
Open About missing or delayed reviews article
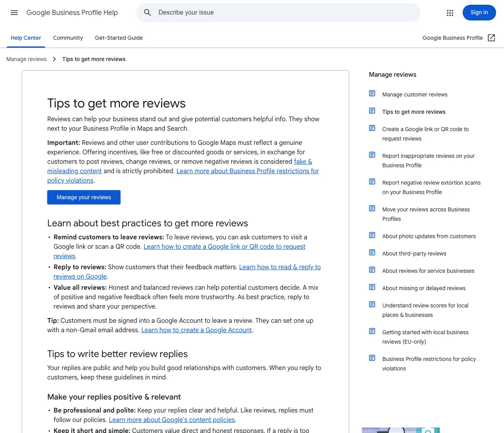point(424,288)
